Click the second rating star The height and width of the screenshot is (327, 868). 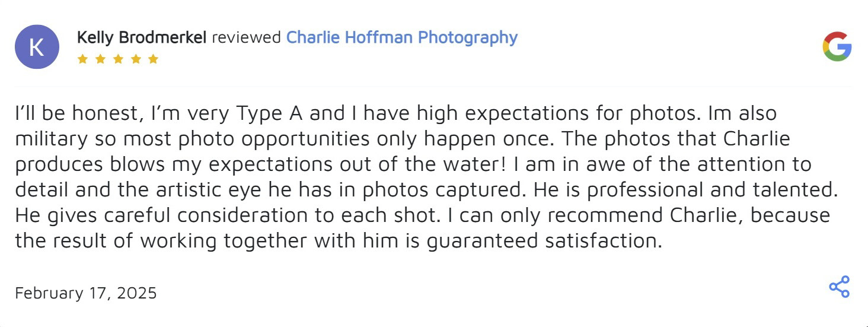[100, 59]
